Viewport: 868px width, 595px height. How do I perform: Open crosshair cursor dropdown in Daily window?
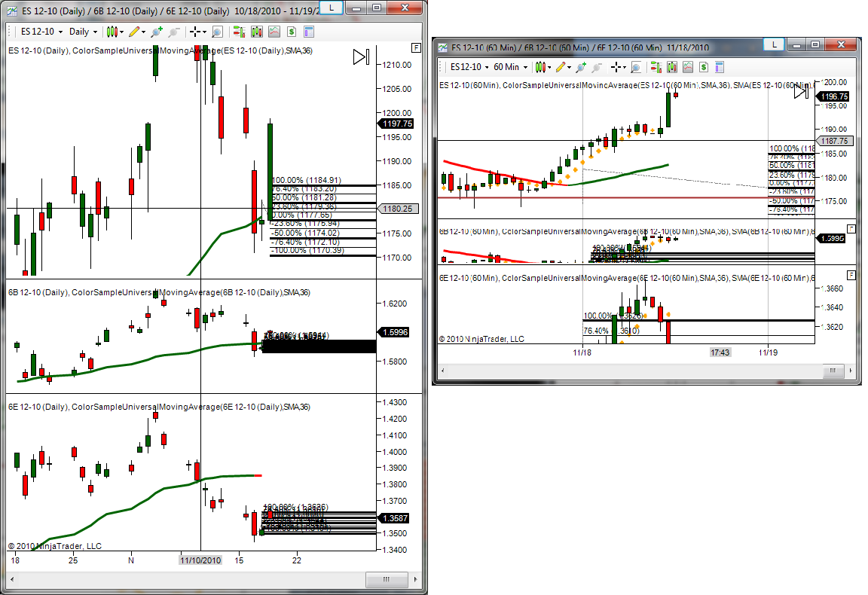pos(197,32)
